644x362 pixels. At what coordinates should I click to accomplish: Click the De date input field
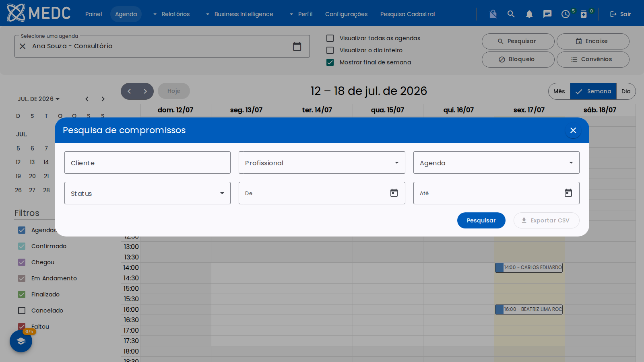pyautogui.click(x=322, y=193)
